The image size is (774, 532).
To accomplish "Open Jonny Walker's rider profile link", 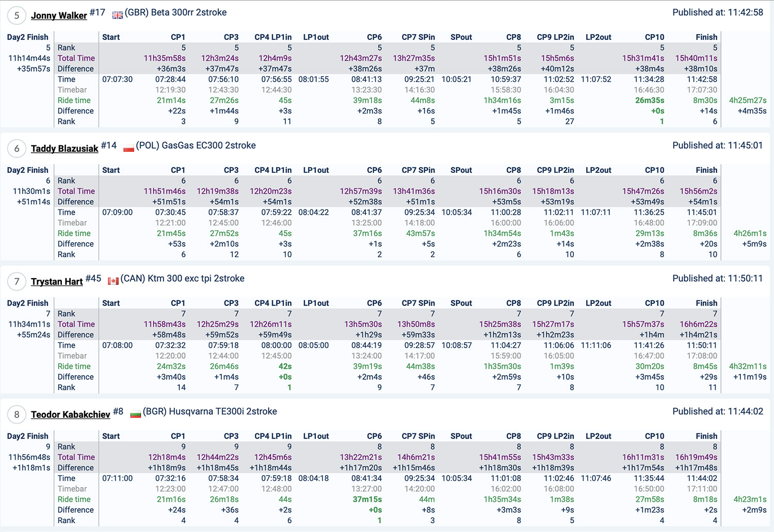I will tap(59, 15).
